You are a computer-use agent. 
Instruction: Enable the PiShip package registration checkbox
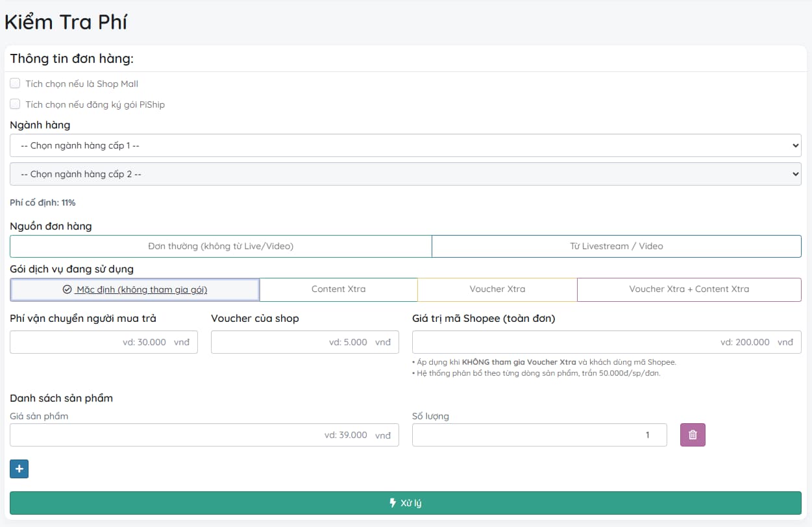tap(15, 104)
